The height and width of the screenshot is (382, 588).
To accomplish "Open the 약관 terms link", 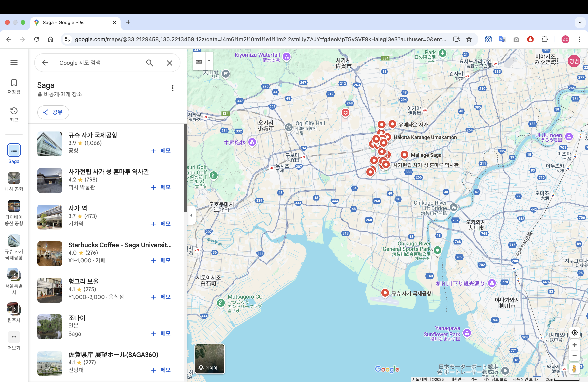I will point(474,379).
